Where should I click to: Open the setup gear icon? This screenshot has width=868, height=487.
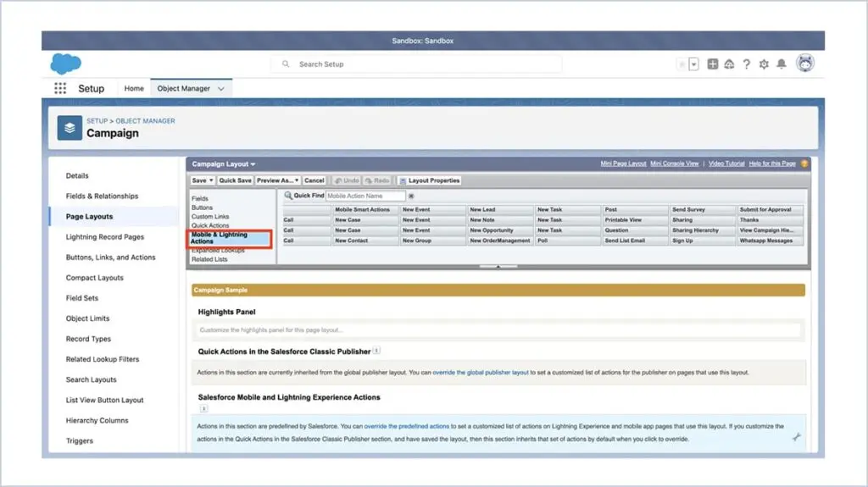[x=764, y=64]
